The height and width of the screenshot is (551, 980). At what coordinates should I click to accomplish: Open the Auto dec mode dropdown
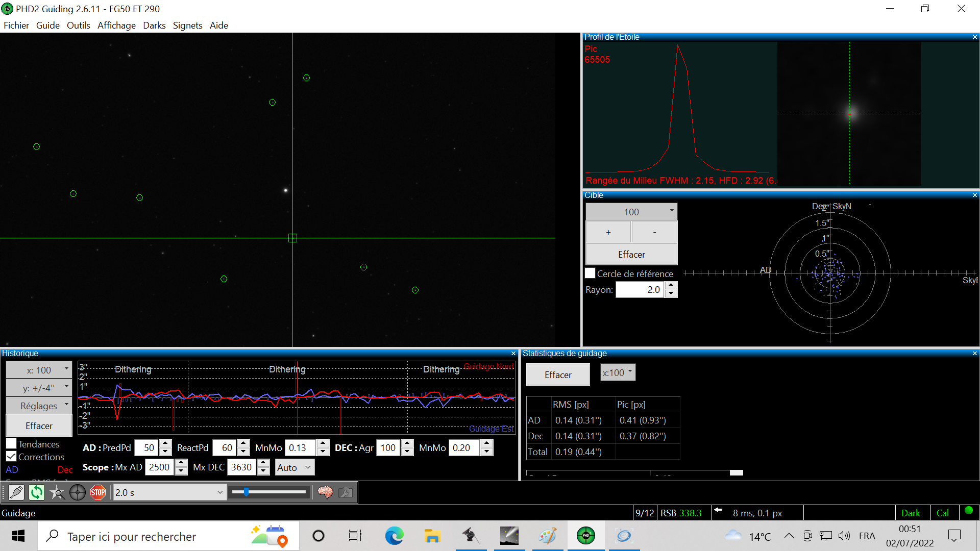point(295,467)
